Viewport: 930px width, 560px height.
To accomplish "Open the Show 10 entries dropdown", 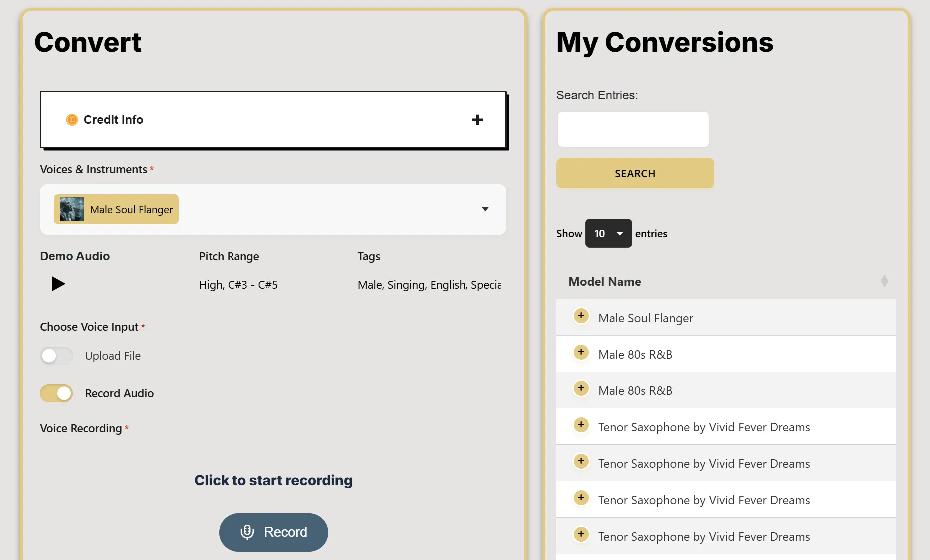I will 608,233.
